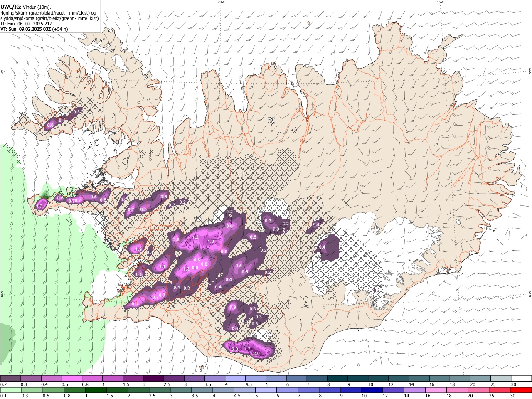This screenshot has width=532, height=399.
Task: Click the '1.7' precipitation value on the south coast
Action: tap(247, 349)
